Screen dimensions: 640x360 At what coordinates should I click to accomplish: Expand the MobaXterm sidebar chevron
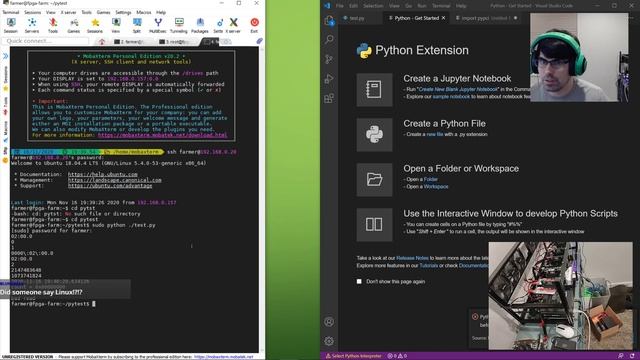click(x=5, y=56)
